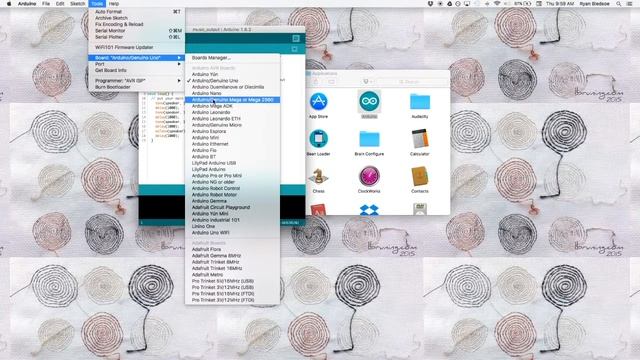Choose Adafruit Gemma 8MHz board
This screenshot has width=640, height=360.
click(x=233, y=256)
